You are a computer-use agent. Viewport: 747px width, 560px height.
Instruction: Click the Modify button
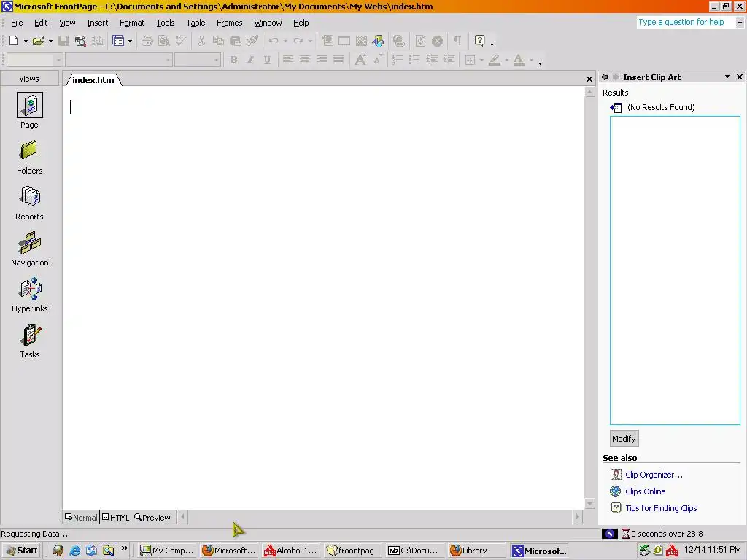coord(624,438)
